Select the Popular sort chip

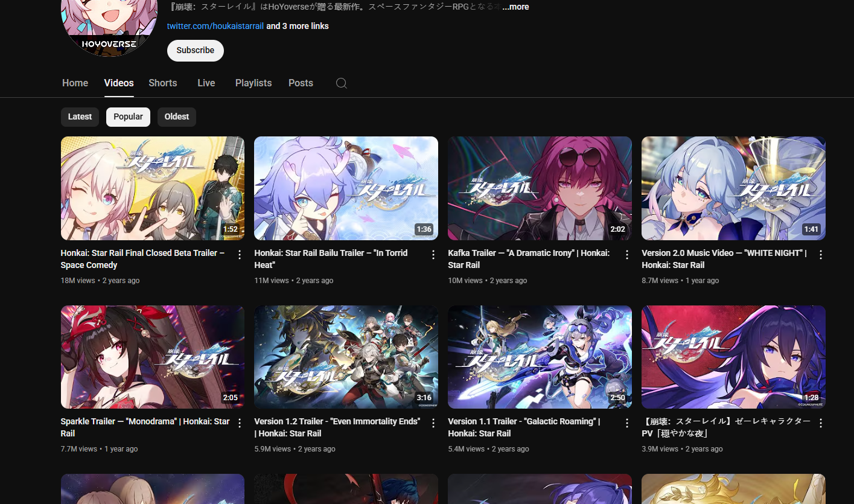pyautogui.click(x=128, y=116)
